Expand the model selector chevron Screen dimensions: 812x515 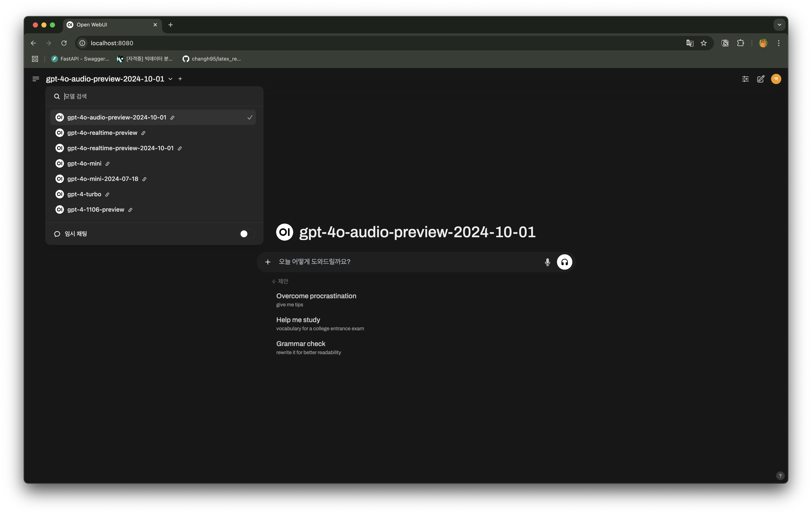coord(170,79)
